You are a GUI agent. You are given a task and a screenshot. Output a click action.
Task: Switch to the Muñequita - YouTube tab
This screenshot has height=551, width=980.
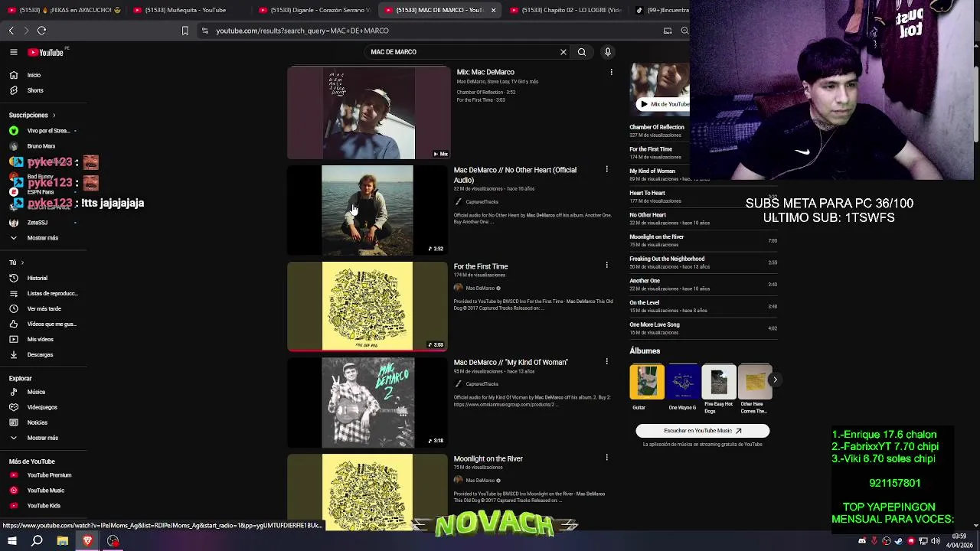point(187,10)
